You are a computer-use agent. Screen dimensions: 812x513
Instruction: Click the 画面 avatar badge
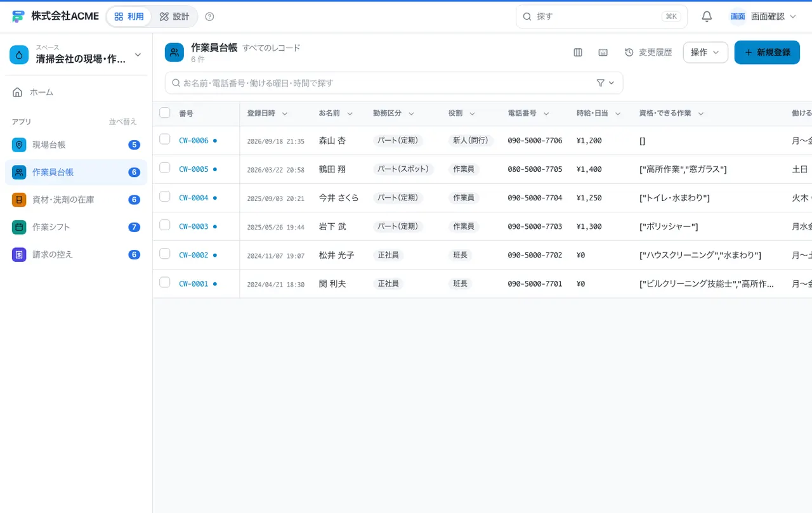[x=738, y=16]
